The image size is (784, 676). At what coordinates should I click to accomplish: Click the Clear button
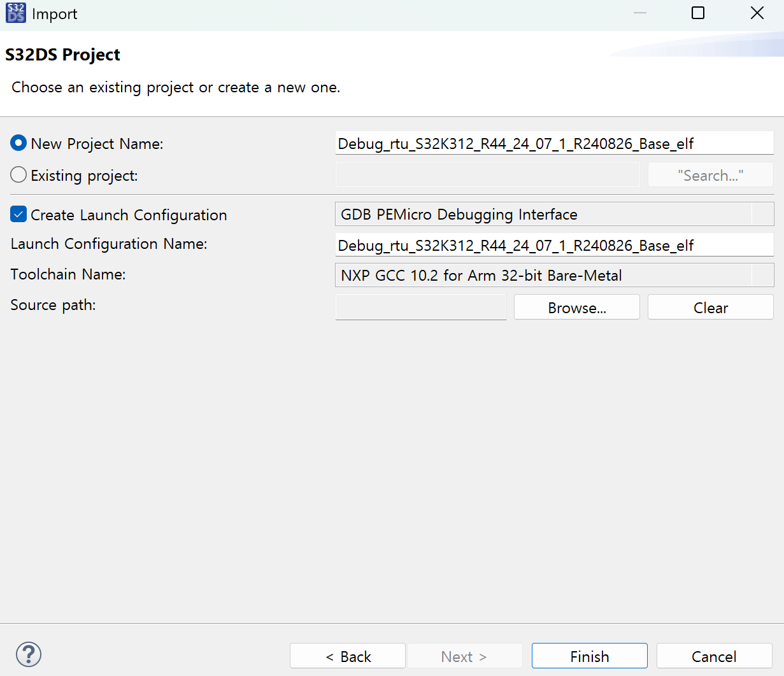[x=711, y=307]
